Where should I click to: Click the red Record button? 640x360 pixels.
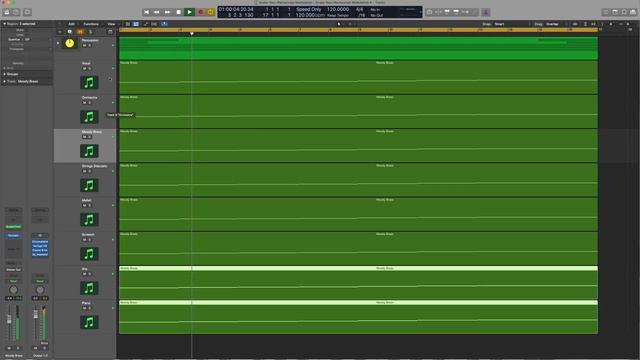point(200,12)
